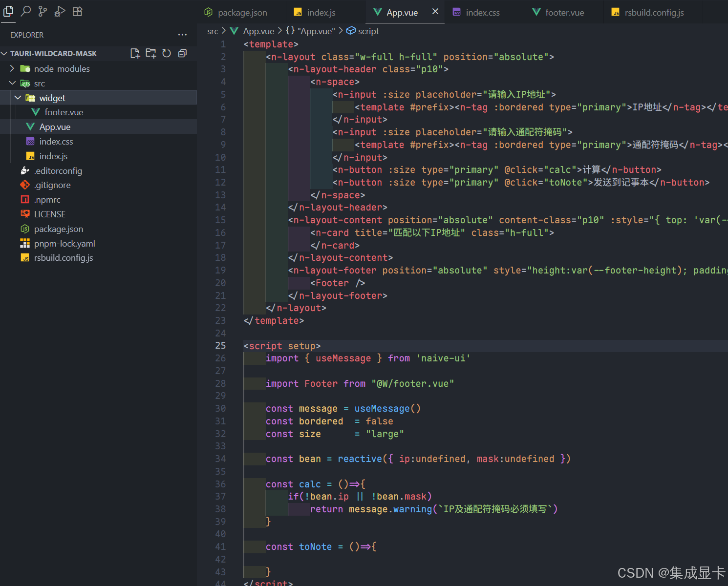Open the Search view icon
The width and height of the screenshot is (728, 586).
pos(26,11)
